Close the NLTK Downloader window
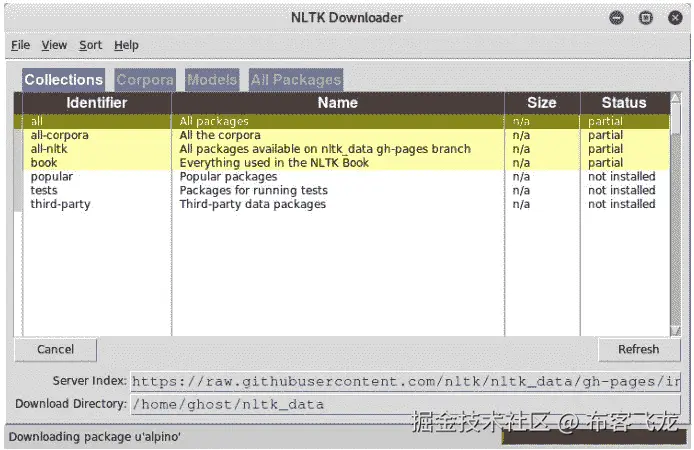 click(675, 18)
